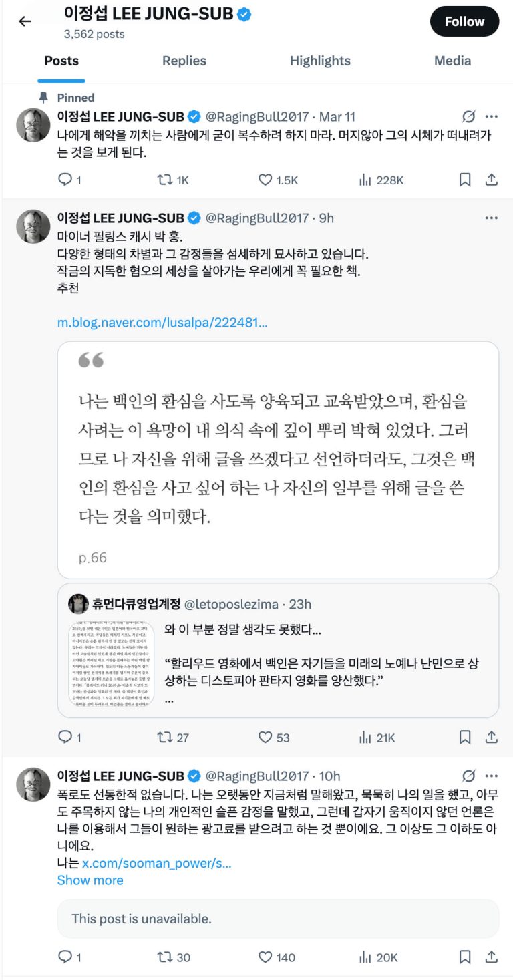
Task: Open the more options menu on pinned post
Action: pyautogui.click(x=490, y=115)
